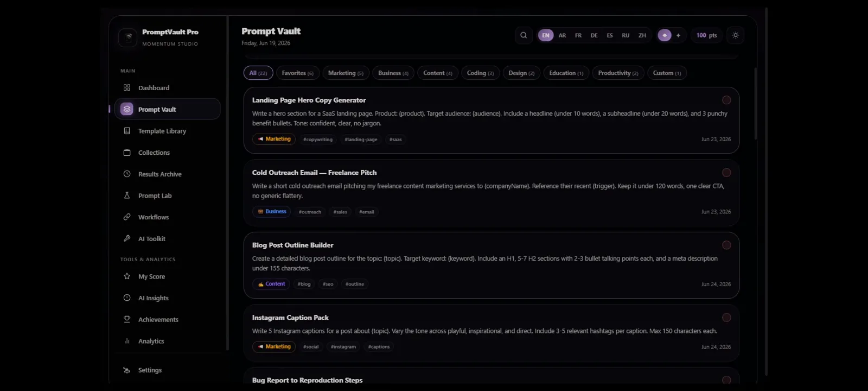Click the Content category badge

(271, 284)
